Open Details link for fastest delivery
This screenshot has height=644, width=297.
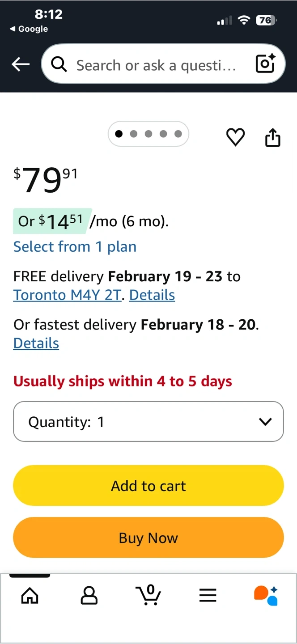coord(36,343)
